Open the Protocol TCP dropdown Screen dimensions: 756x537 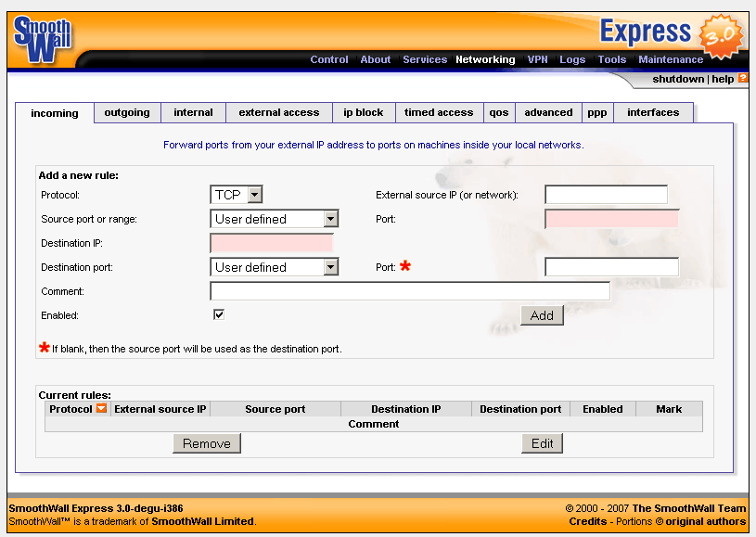click(x=237, y=195)
